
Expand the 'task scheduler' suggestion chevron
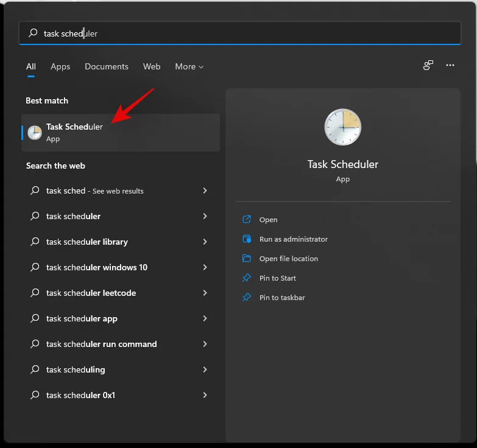[x=205, y=216]
